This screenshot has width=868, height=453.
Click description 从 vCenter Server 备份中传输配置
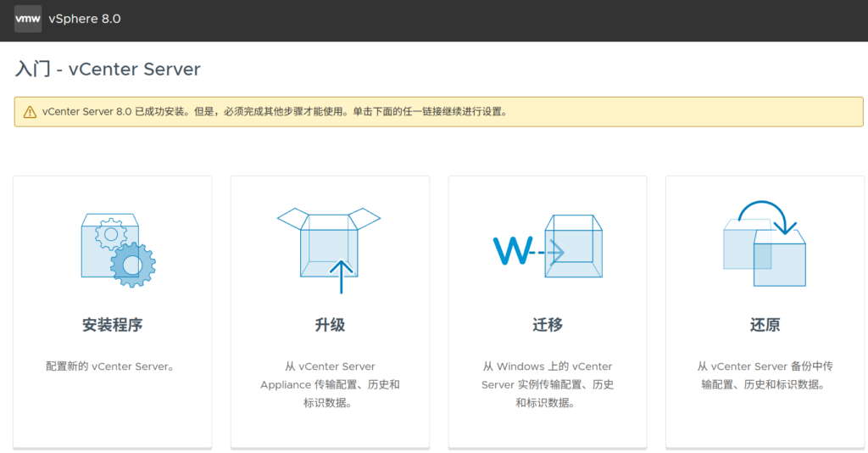[x=765, y=376]
